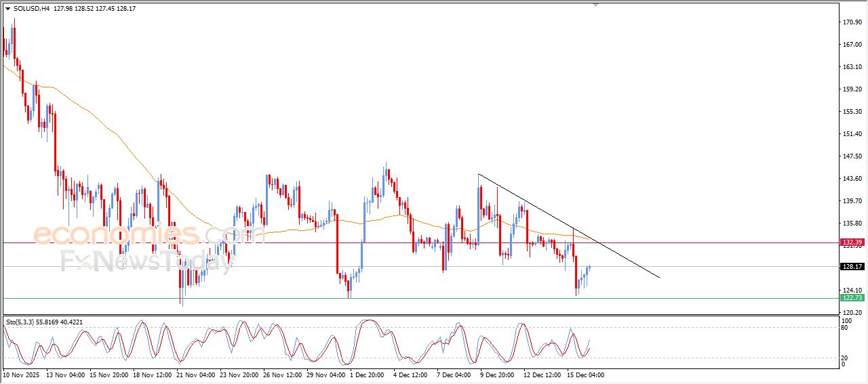Click the 1 Dec 20:00 time label

368,375
